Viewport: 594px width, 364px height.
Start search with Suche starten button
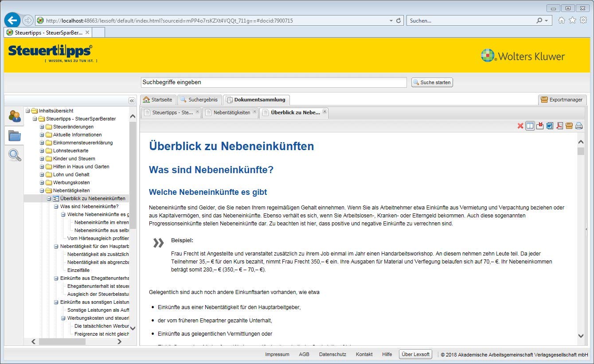432,82
